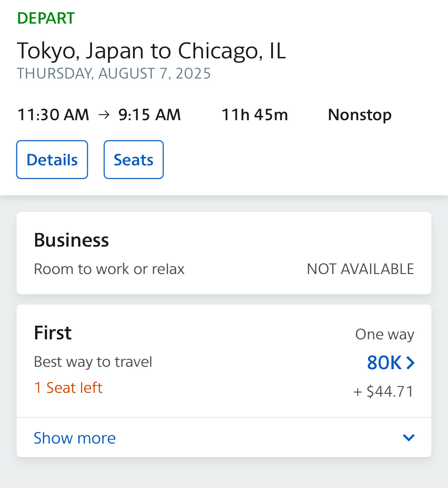Click the 11:30 AM departure time

click(x=53, y=115)
